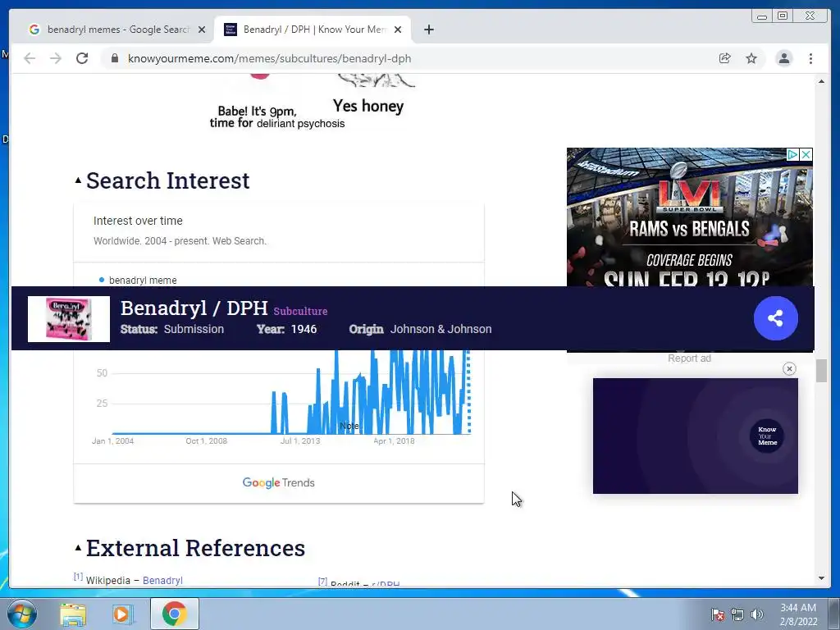The width and height of the screenshot is (840, 630).
Task: Click the network tray icon
Action: [x=737, y=614]
